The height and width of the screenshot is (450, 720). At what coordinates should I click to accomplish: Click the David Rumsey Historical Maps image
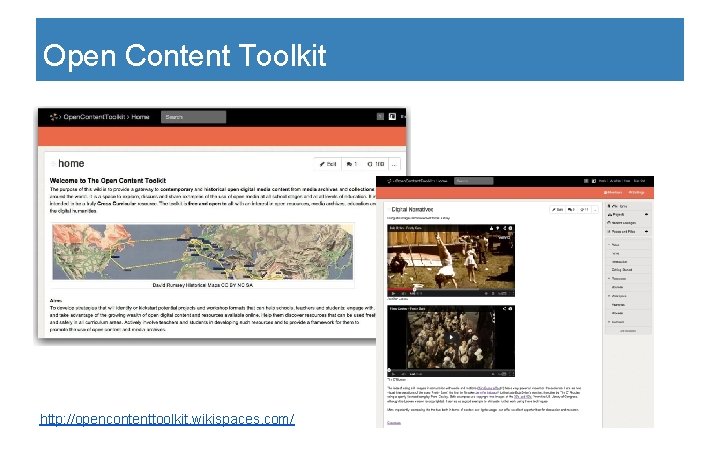tap(202, 252)
